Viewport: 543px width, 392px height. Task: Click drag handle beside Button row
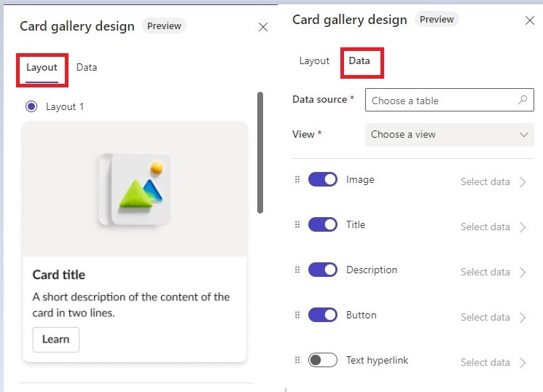click(x=297, y=315)
